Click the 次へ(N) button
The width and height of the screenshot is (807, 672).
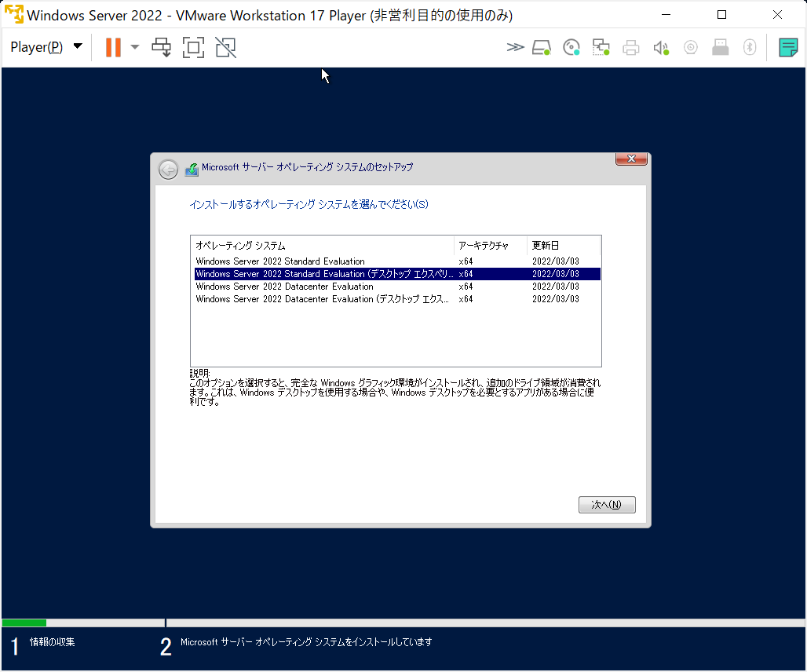click(607, 504)
